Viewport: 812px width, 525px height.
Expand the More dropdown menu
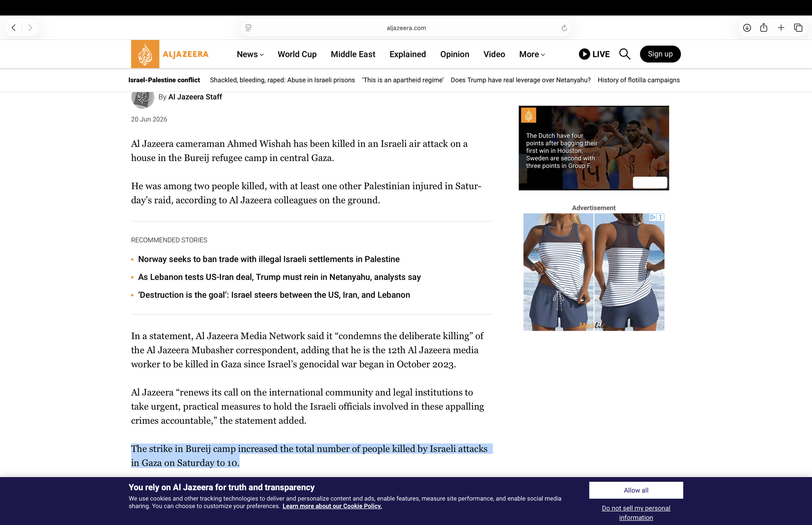[532, 54]
